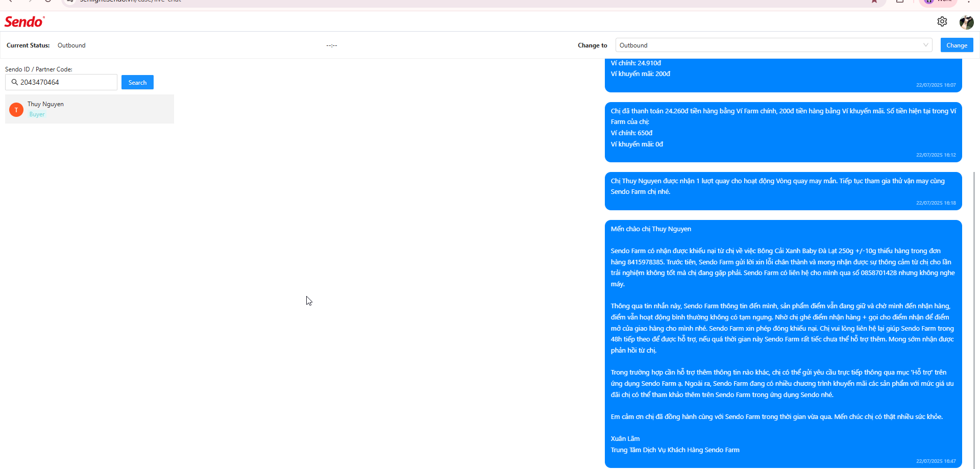
Task: Click the Vòng quay may mắn message
Action: click(783, 191)
